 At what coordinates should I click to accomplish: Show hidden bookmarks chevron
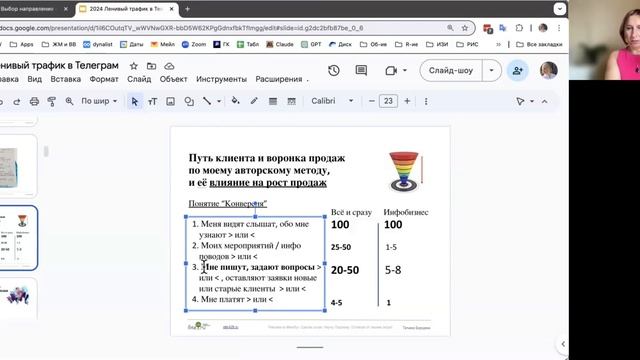click(498, 44)
